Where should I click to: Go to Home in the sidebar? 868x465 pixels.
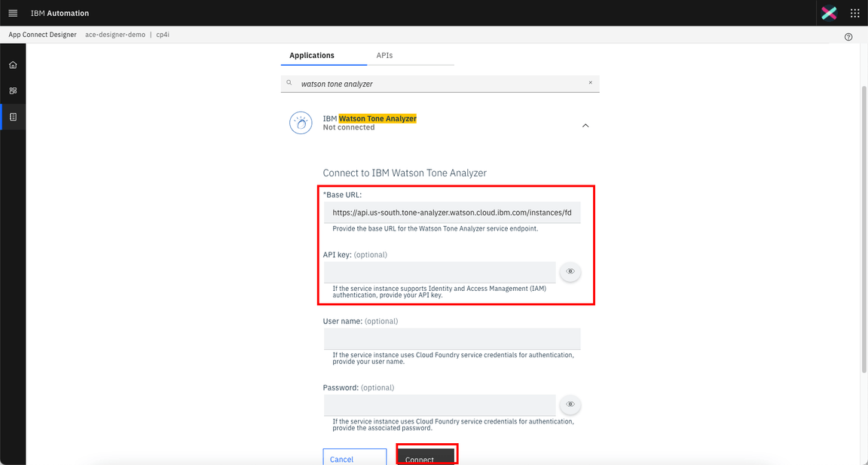[x=13, y=65]
